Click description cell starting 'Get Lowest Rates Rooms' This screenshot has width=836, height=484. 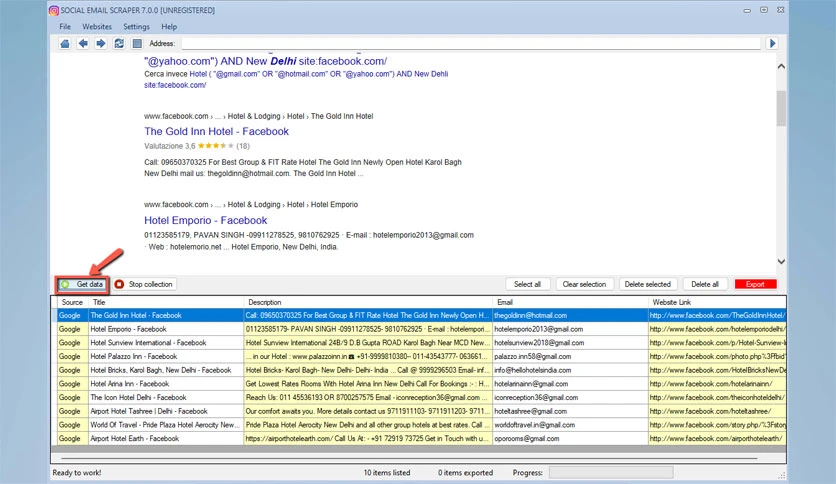coord(368,384)
